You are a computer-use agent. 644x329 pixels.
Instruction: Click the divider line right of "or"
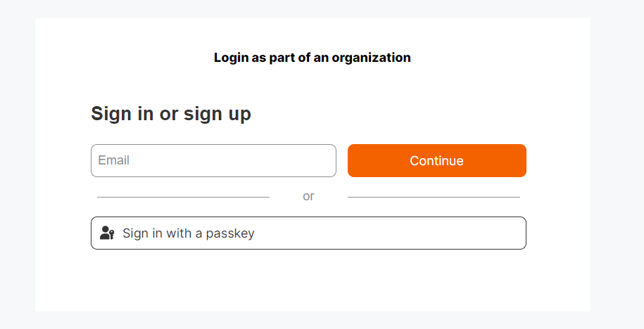click(x=434, y=197)
